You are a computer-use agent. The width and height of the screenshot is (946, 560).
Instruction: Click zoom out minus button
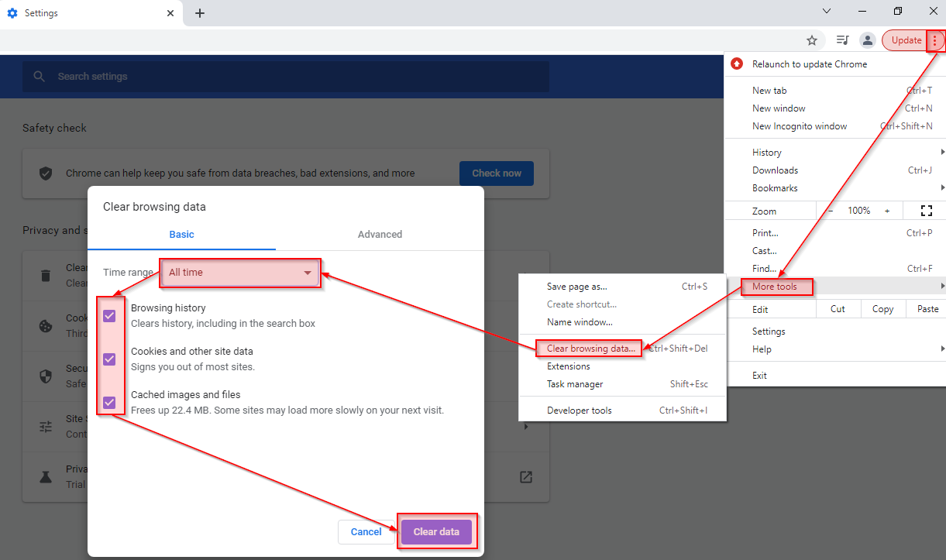[831, 211]
